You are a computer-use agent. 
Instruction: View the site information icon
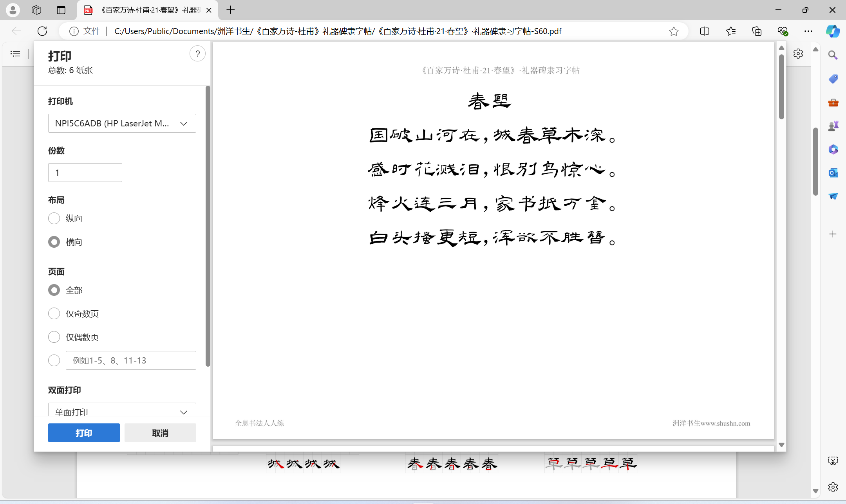point(74,31)
